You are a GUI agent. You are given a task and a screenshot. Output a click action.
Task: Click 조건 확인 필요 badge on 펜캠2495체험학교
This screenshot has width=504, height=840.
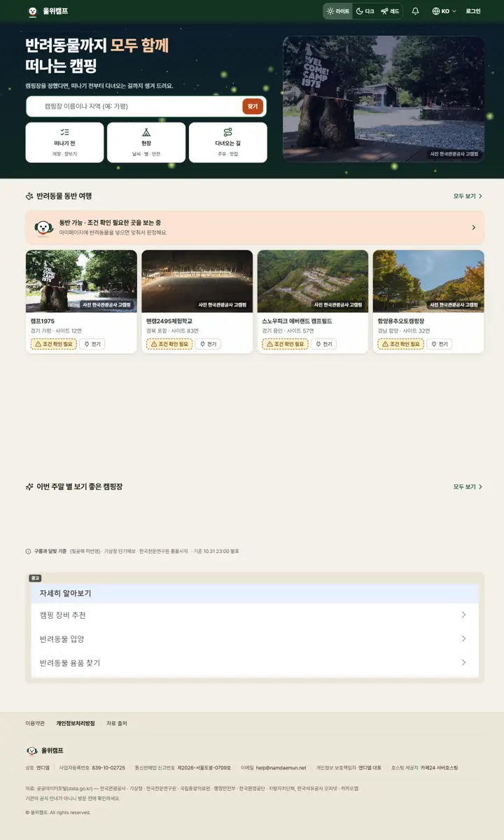pos(169,344)
